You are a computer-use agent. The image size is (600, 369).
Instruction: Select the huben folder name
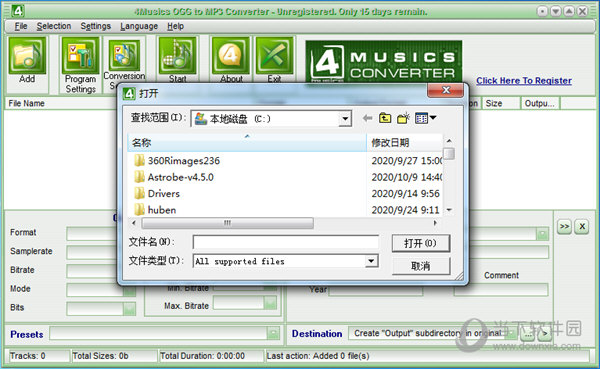pos(162,210)
